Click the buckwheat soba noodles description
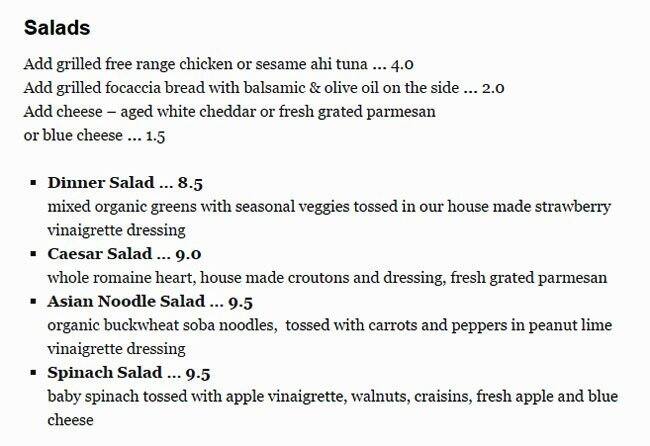 point(329,325)
